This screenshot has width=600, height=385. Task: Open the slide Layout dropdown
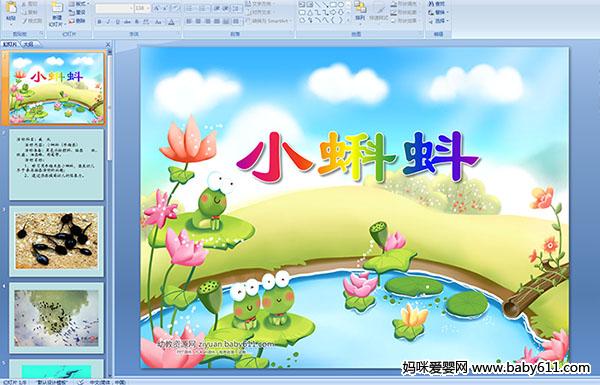79,4
